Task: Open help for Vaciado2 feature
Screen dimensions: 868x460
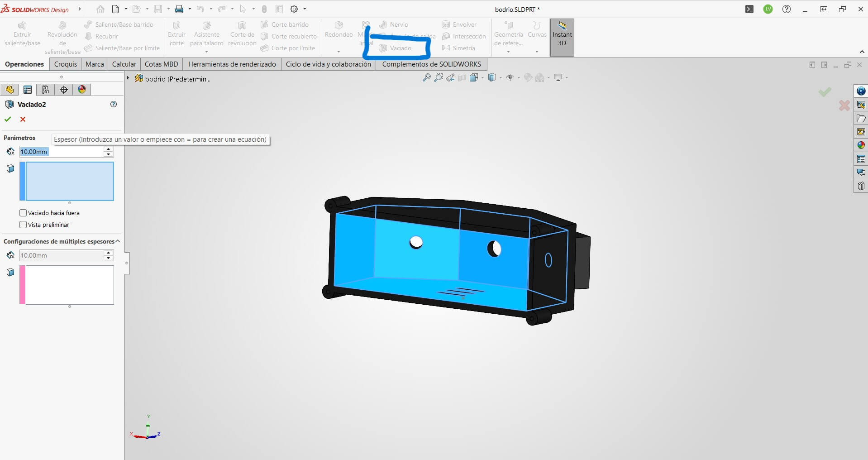Action: click(114, 104)
